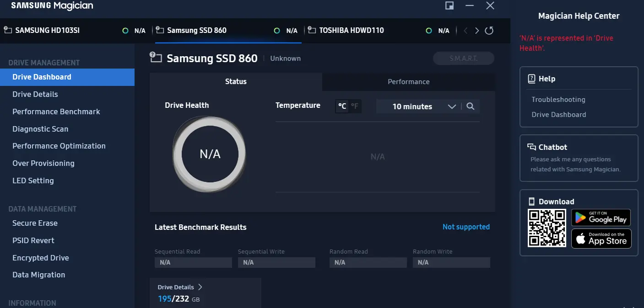The image size is (644, 308).
Task: Click the Random Read N/A field
Action: [x=368, y=262]
